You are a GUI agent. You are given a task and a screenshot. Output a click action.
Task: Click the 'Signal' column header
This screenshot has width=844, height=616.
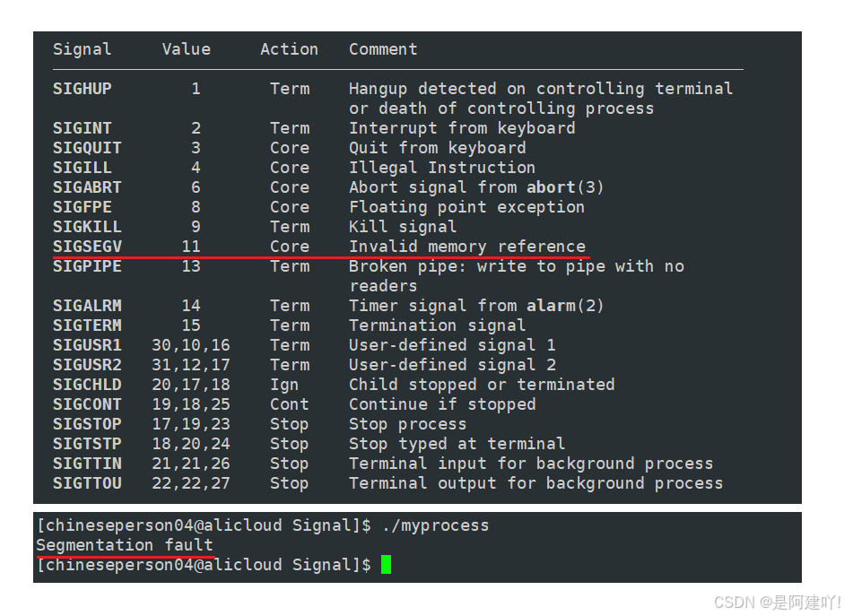(x=83, y=49)
